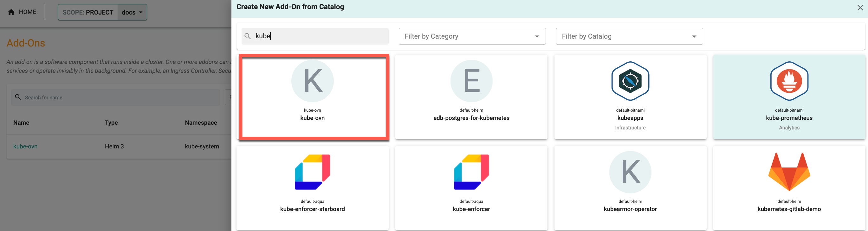This screenshot has width=868, height=231.
Task: Open the docs project scope dropdown
Action: point(132,12)
